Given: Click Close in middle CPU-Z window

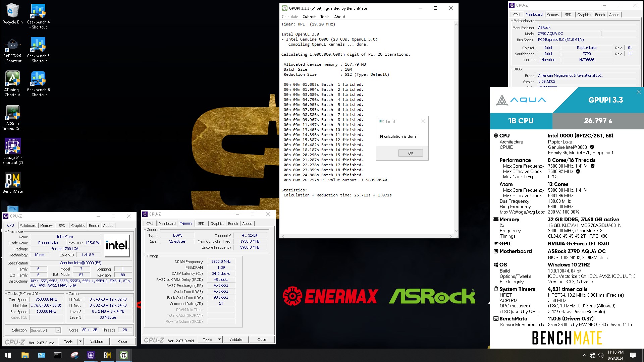Looking at the screenshot, I should pos(262,340).
